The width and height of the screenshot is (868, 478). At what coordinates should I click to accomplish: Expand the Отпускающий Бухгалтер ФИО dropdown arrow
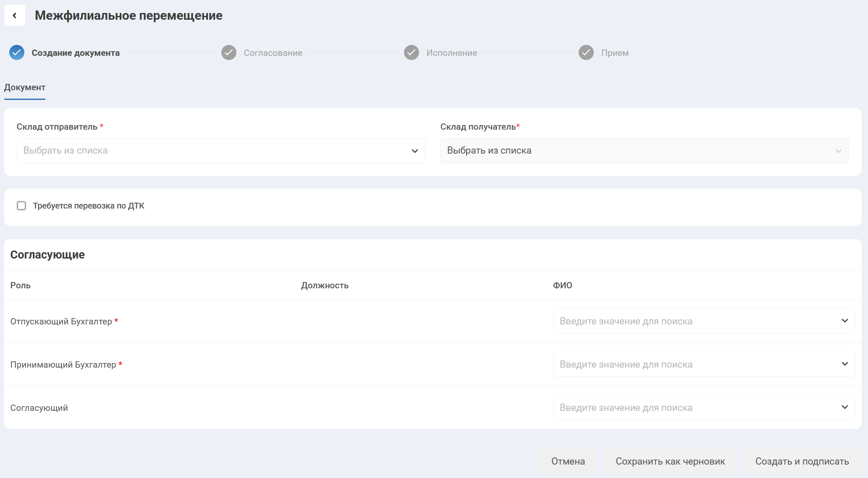coord(845,321)
